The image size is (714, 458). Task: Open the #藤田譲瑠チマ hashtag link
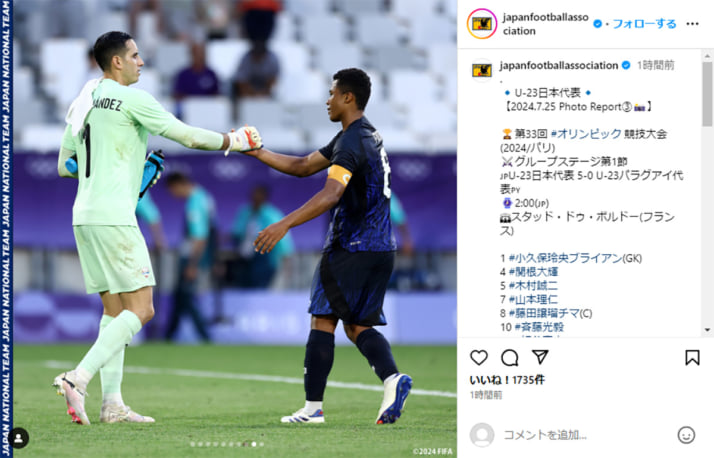544,313
